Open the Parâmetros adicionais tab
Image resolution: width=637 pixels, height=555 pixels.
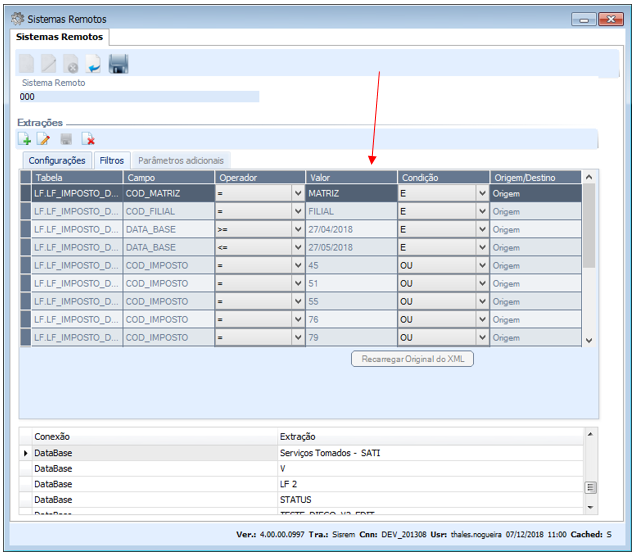coord(182,160)
